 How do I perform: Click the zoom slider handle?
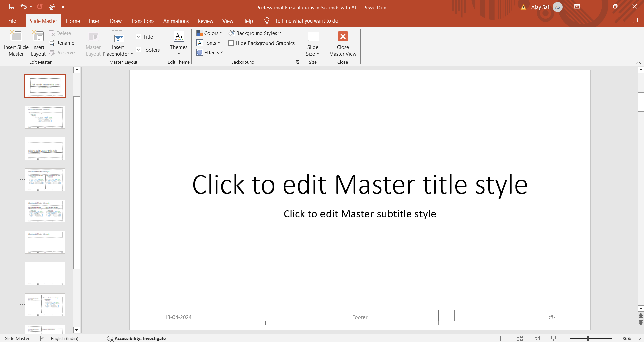(588, 338)
